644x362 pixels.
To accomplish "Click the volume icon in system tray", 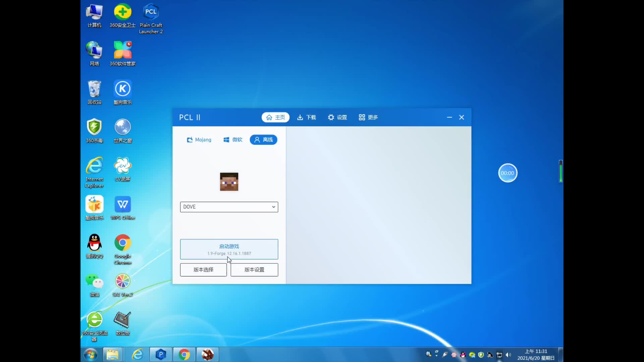I will [x=508, y=355].
